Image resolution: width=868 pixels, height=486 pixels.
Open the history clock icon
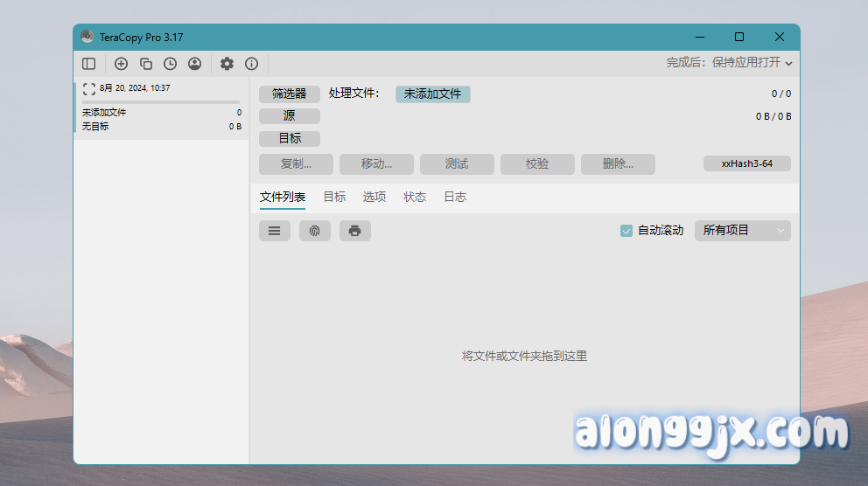click(x=170, y=64)
